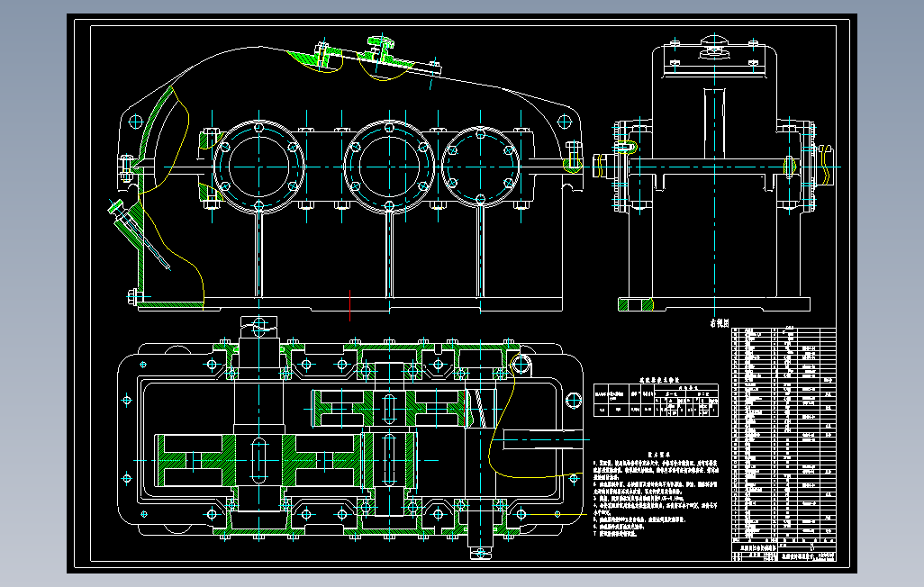Click the 右视图 view label

pos(720,323)
